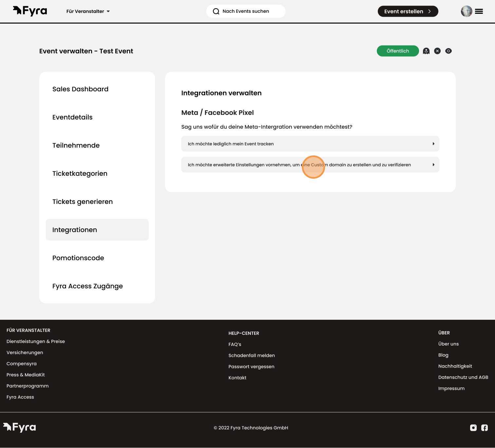Open the Facebook icon in footer
The image size is (495, 448).
click(x=485, y=428)
